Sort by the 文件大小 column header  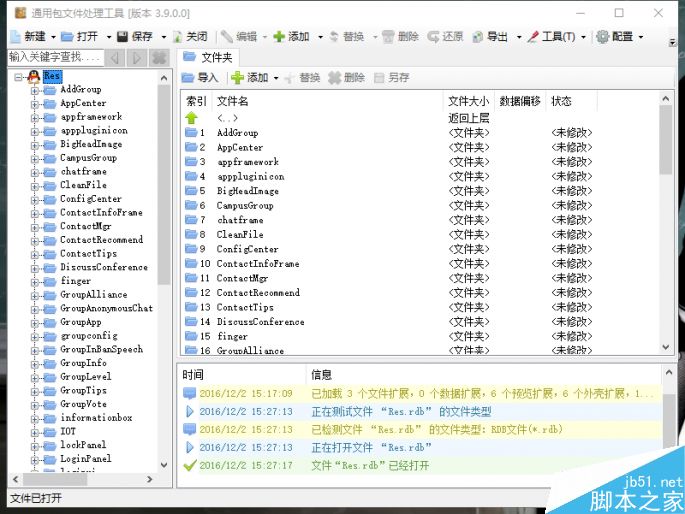(468, 101)
